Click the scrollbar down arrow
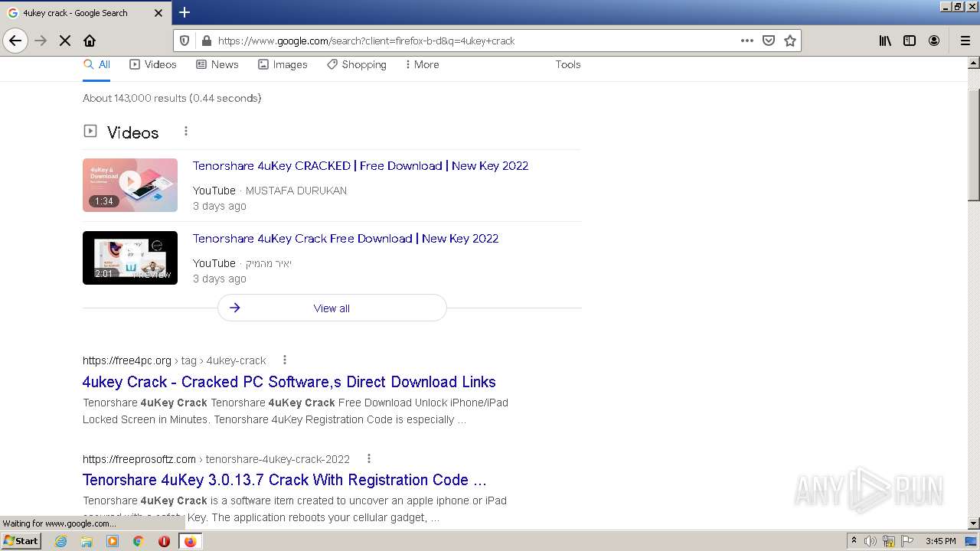 974,523
